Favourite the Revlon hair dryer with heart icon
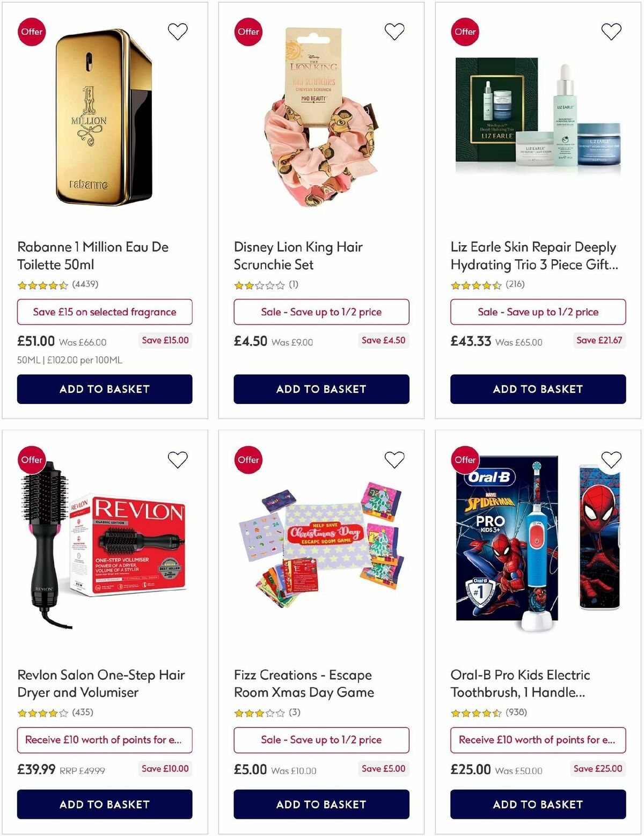The width and height of the screenshot is (644, 836). point(178,459)
